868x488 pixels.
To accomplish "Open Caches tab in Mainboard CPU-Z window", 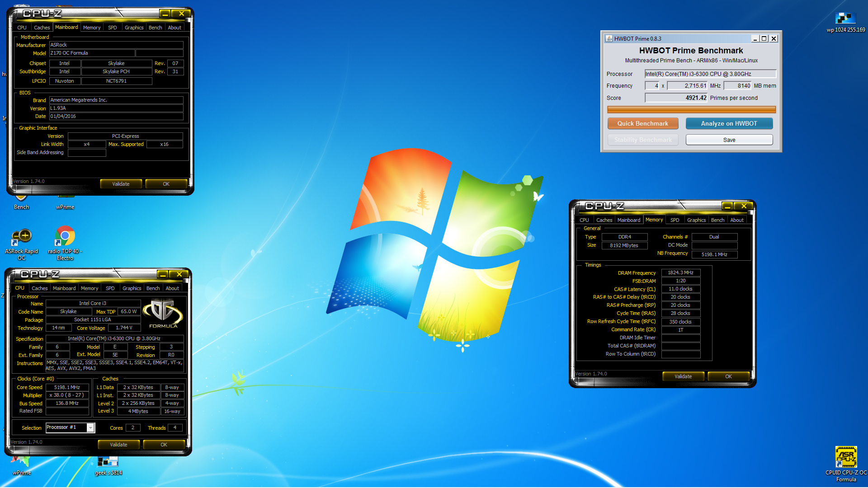I will [x=42, y=28].
